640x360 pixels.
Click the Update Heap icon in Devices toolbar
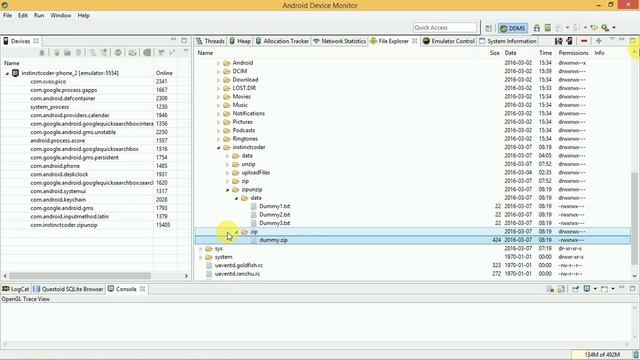[57, 53]
